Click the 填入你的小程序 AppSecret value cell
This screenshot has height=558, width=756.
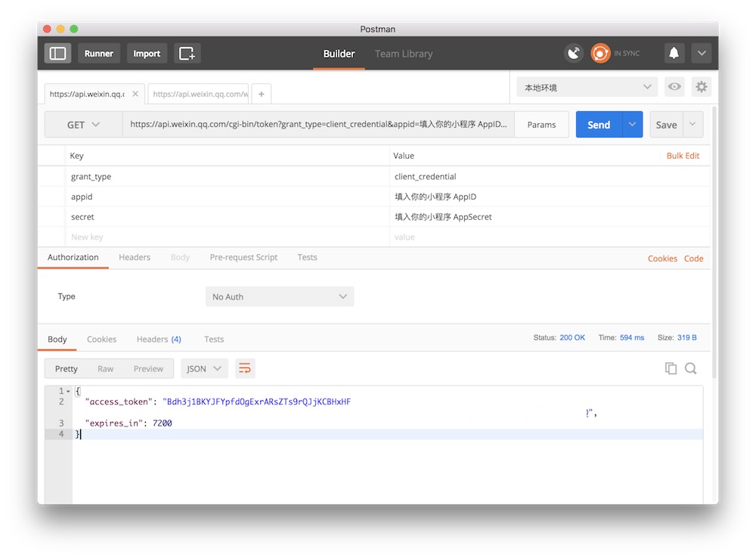(x=550, y=217)
